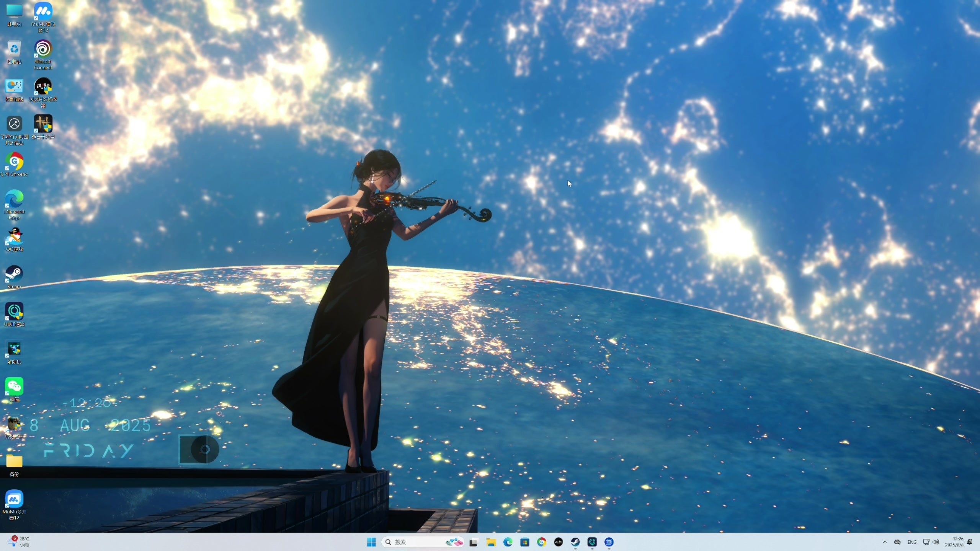Click the black round app in taskbar
The height and width of the screenshot is (551, 980).
[x=558, y=542]
